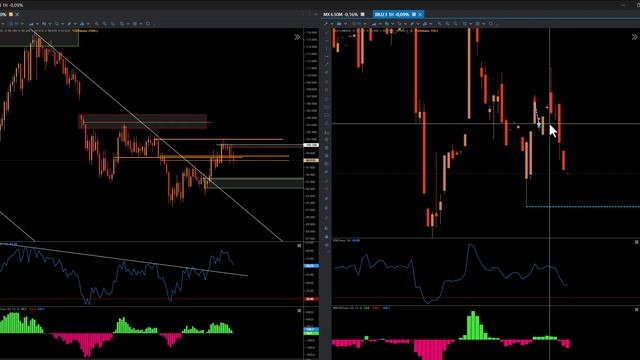Screen dimensions: 640x360
Task: Click the red level tag on RSI axis
Action: tap(311, 299)
